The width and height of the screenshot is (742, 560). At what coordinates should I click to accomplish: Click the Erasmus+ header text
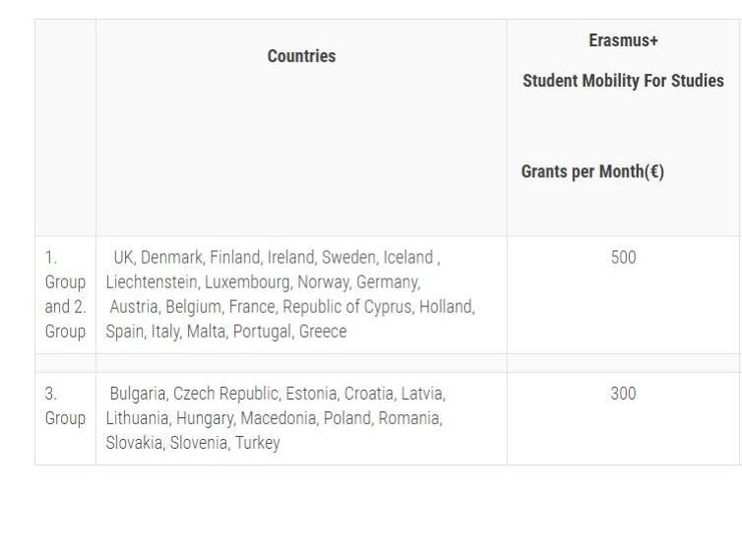(623, 40)
